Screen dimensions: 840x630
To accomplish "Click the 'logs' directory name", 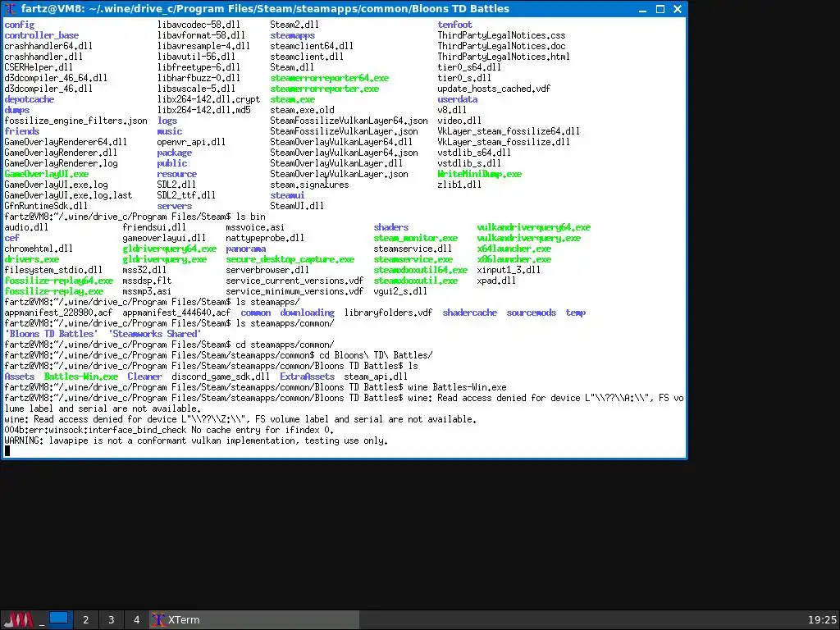I will [167, 121].
